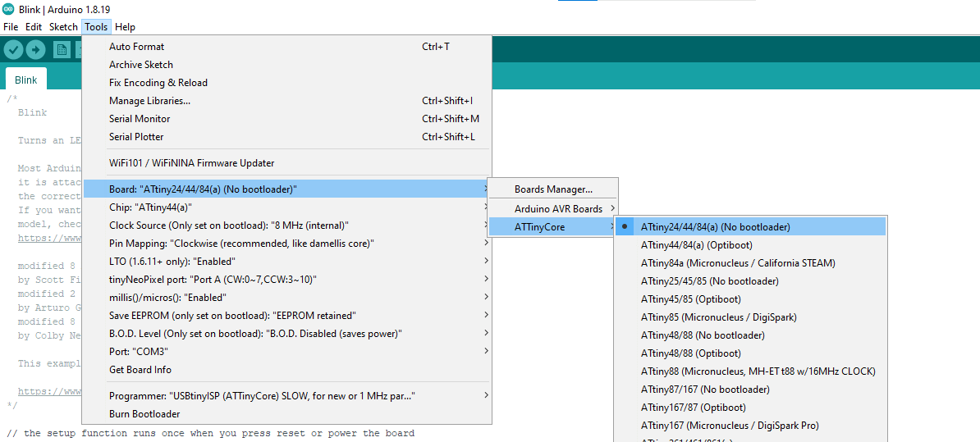Expand the Arduino AVR Boards submenu
980x442 pixels.
(553, 208)
